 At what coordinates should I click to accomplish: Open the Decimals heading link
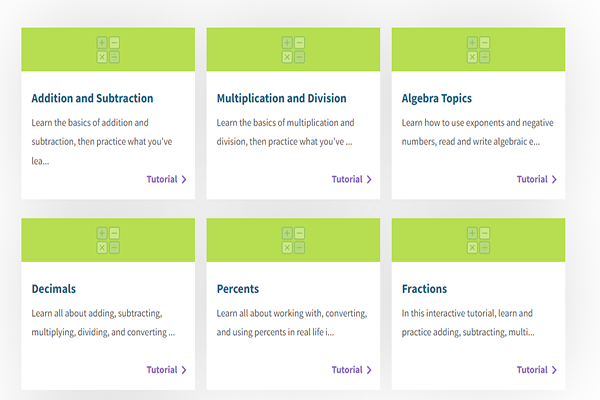pyautogui.click(x=53, y=289)
